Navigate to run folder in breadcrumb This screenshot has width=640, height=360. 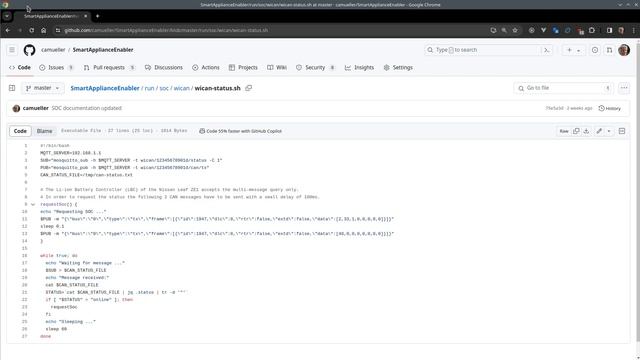(x=149, y=88)
